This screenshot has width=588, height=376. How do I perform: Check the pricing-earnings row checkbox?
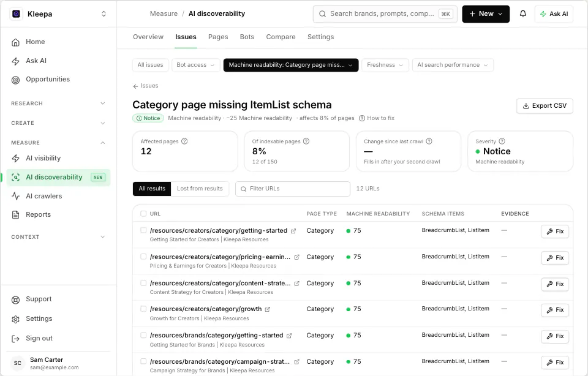(x=143, y=257)
